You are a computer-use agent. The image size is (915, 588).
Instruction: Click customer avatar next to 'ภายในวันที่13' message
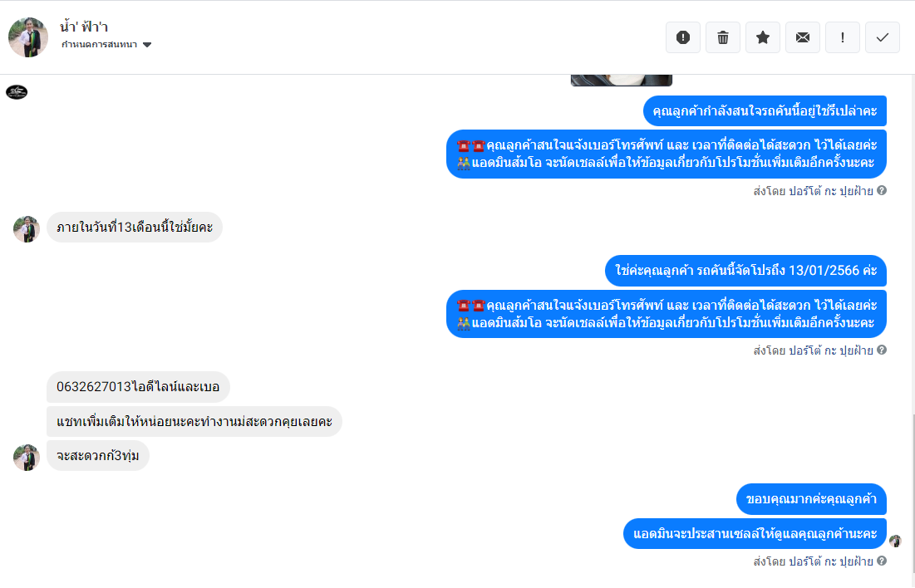27,229
